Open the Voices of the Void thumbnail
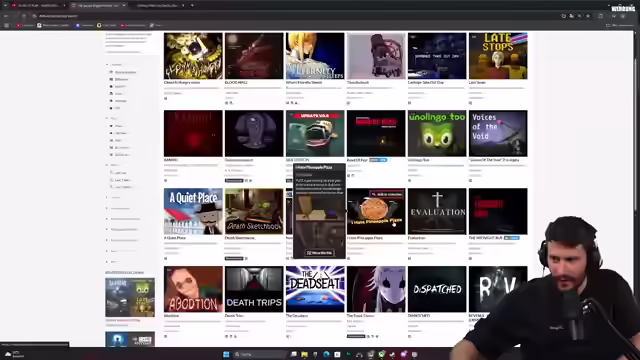This screenshot has height=360, width=640. [x=498, y=133]
